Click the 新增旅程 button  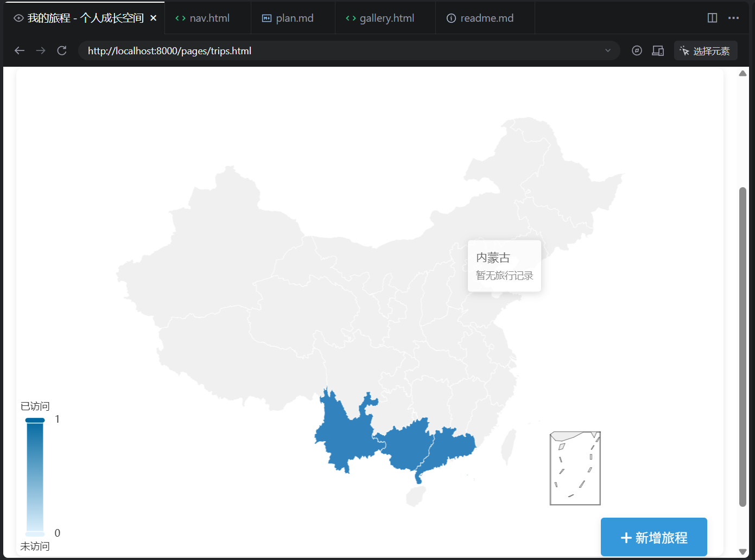pyautogui.click(x=654, y=537)
